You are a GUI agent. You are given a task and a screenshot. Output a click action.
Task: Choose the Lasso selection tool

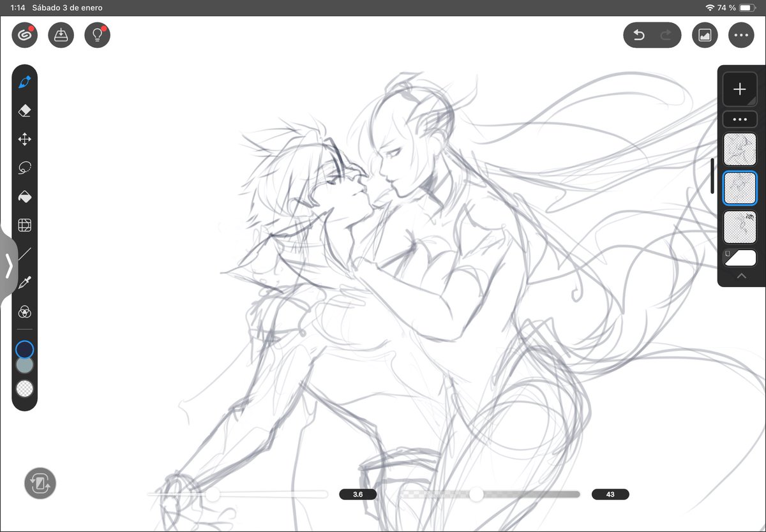click(24, 168)
